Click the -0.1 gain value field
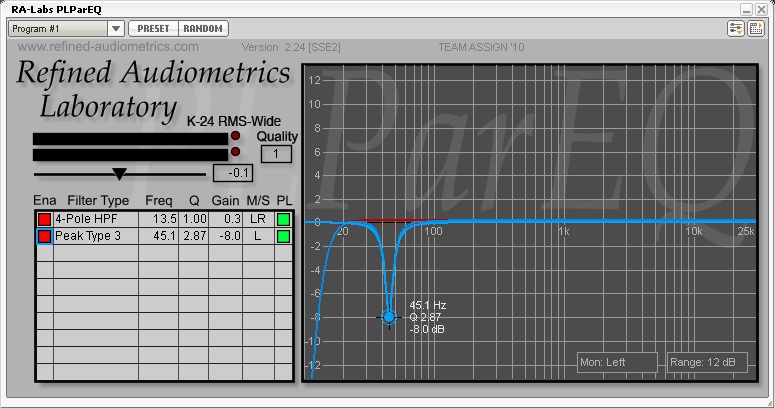Screen dimensions: 775x409 click(x=233, y=173)
